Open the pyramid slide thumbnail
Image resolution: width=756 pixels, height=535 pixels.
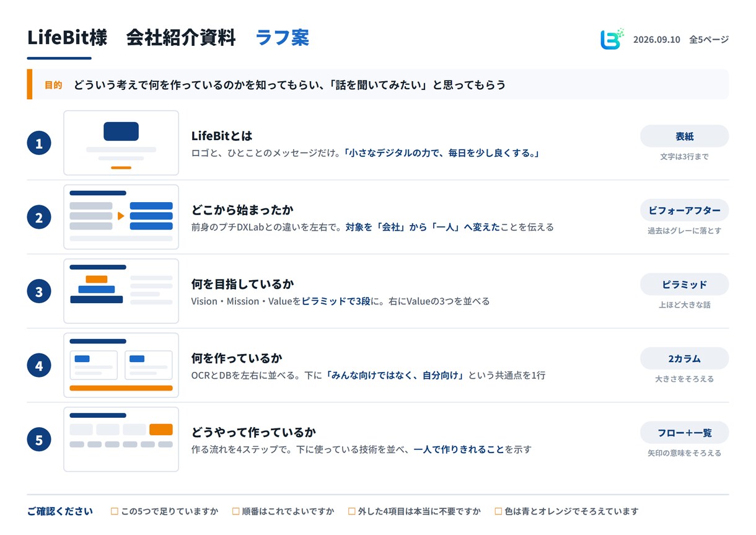point(121,291)
